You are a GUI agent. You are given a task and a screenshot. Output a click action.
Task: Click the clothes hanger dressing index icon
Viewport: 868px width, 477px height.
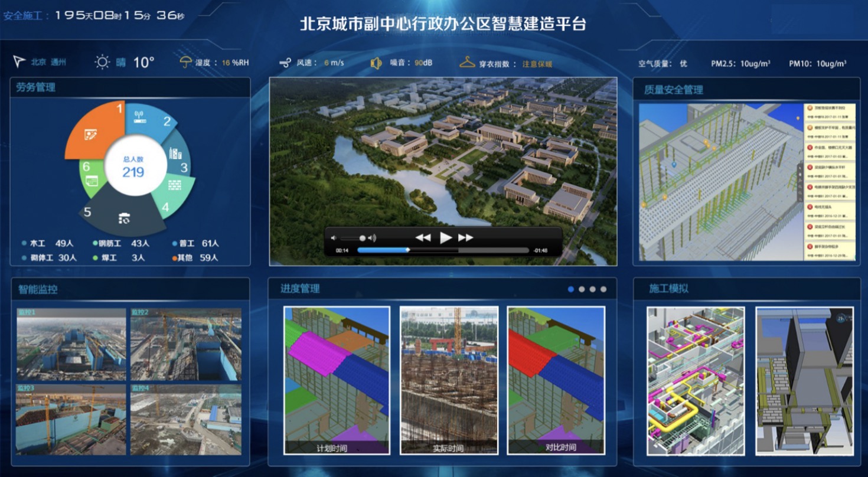(x=468, y=62)
